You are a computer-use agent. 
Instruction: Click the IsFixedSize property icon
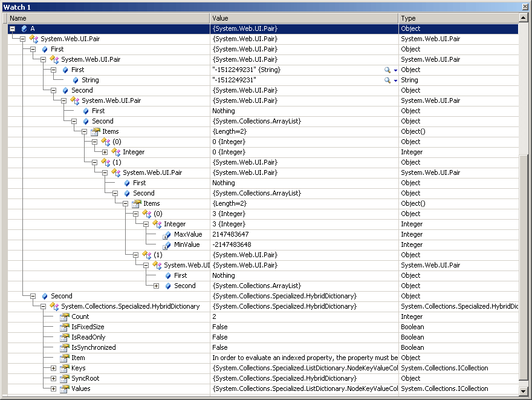64,327
